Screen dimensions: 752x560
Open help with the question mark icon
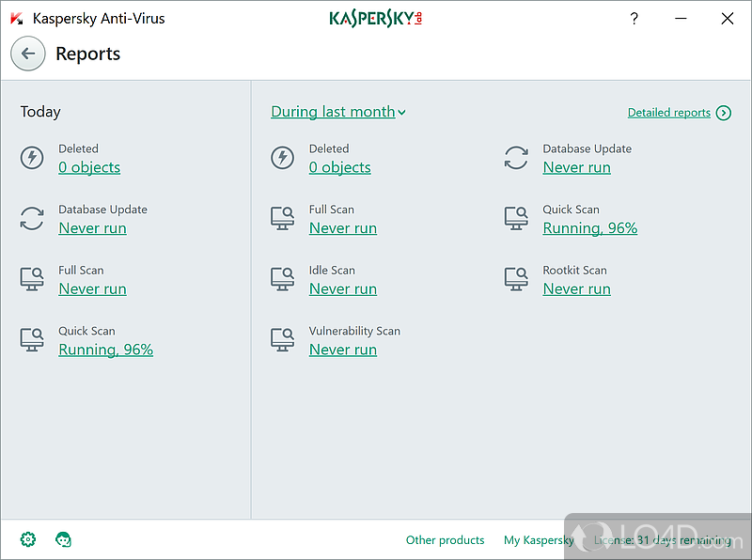[634, 19]
